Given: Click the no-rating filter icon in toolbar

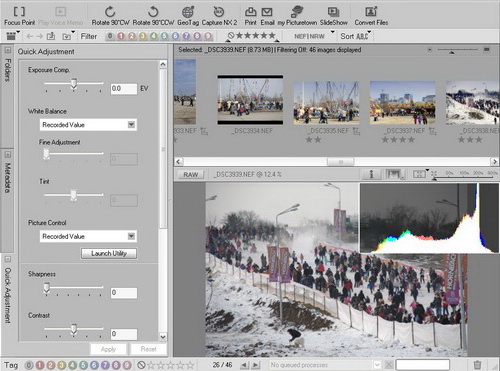Looking at the screenshot, I should pos(231,35).
